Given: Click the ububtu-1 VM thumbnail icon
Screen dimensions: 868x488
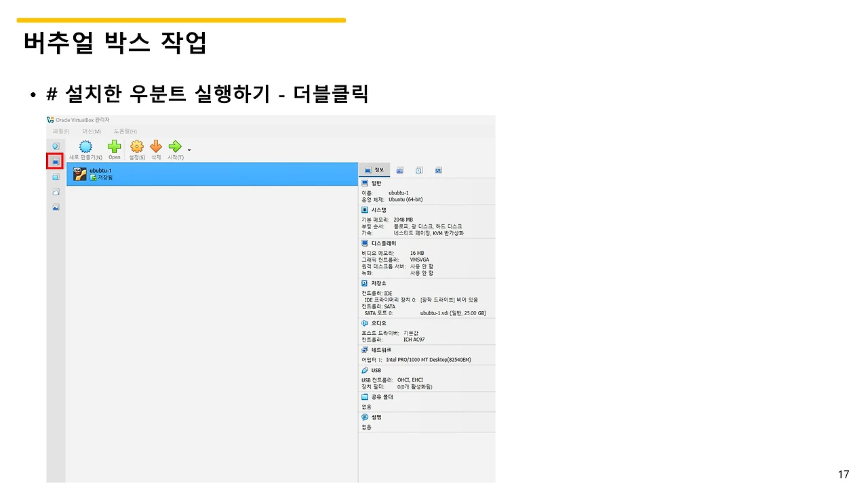Looking at the screenshot, I should point(79,174).
